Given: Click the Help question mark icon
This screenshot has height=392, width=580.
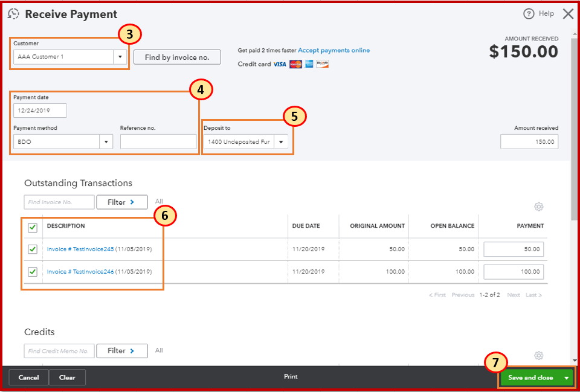Looking at the screenshot, I should tap(529, 14).
